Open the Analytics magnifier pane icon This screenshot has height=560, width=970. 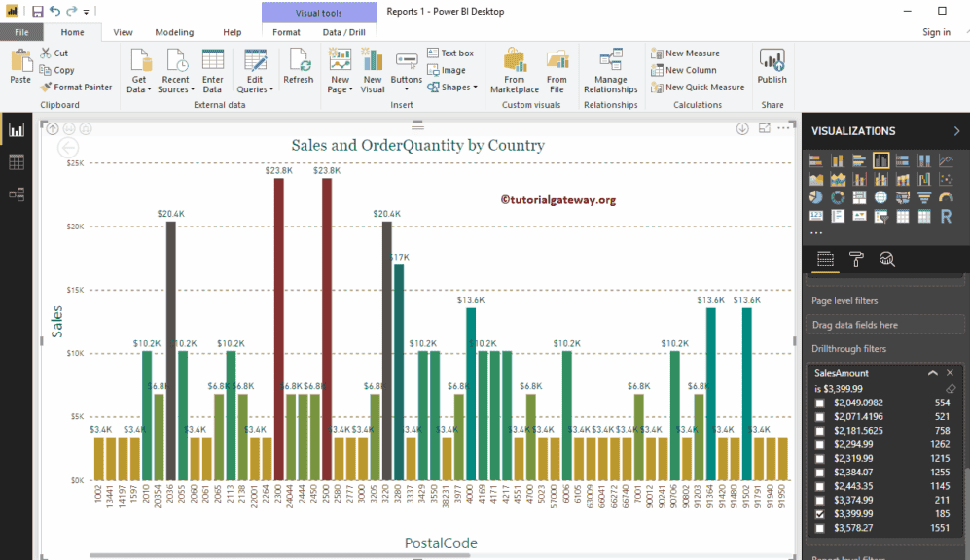(x=886, y=259)
